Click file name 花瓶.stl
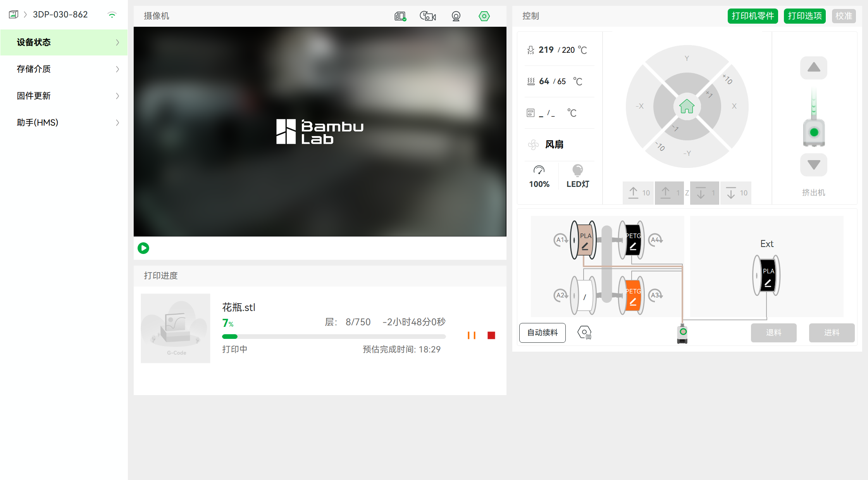Viewport: 868px width, 480px height. [x=239, y=307]
